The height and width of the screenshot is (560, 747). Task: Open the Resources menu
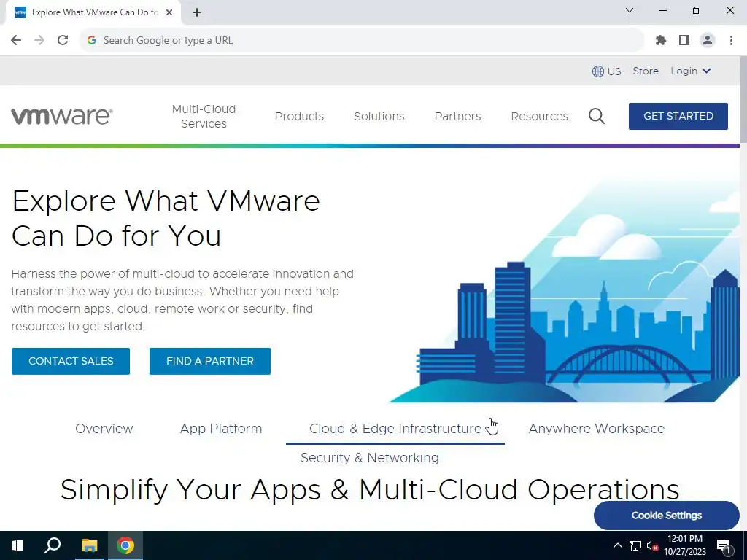(539, 116)
